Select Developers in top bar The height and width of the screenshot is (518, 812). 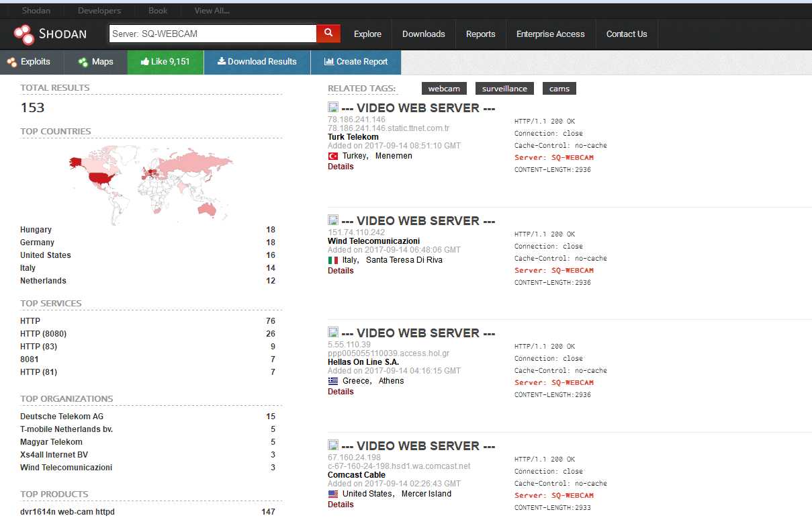pos(99,11)
